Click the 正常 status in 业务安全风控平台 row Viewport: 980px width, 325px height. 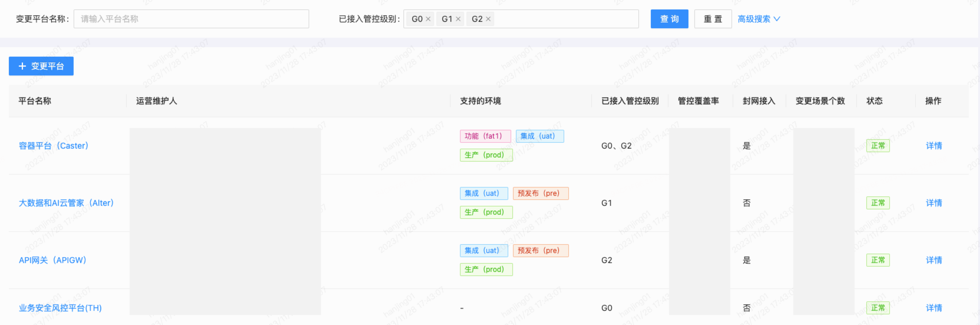[878, 308]
